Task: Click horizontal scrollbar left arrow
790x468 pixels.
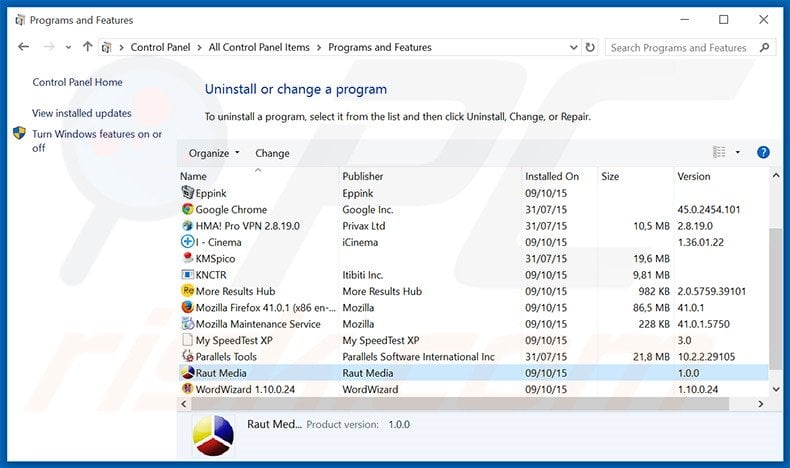Action: (183, 404)
